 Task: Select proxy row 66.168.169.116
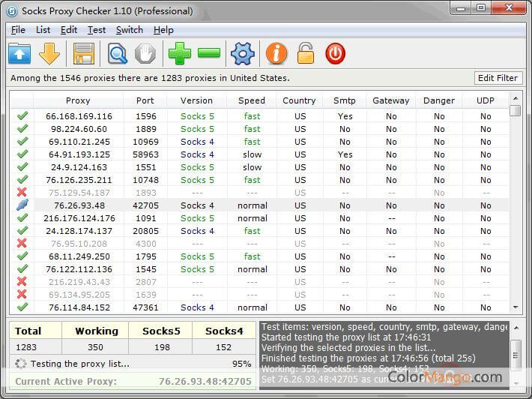tap(79, 116)
